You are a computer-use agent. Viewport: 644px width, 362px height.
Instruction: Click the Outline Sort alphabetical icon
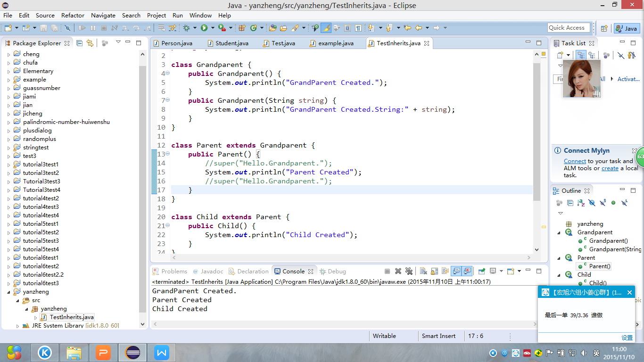581,203
